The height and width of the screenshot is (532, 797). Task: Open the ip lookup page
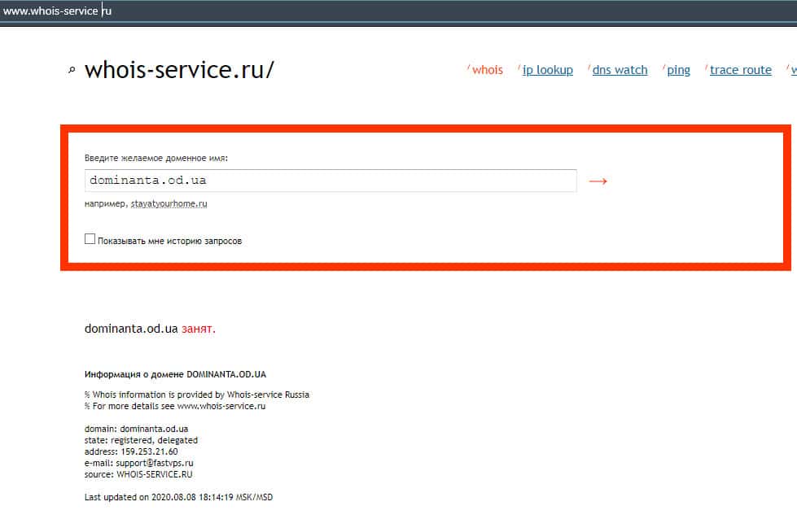pyautogui.click(x=547, y=70)
